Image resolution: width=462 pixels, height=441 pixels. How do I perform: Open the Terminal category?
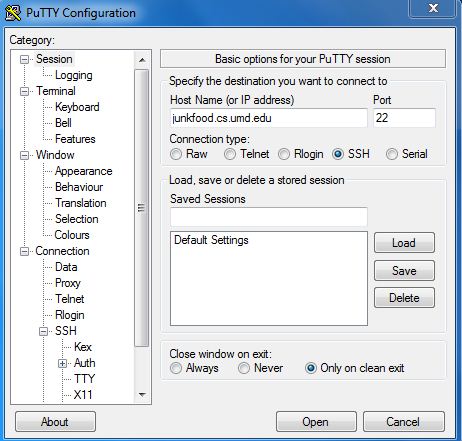click(x=56, y=91)
